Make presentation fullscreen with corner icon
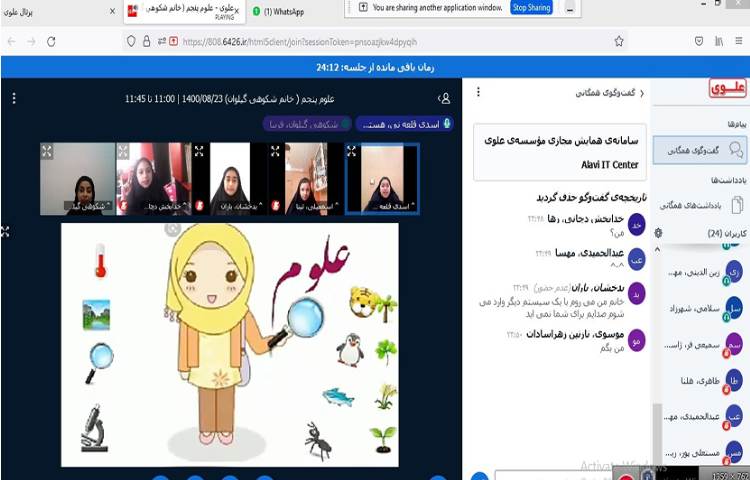750x480 pixels. click(x=5, y=232)
